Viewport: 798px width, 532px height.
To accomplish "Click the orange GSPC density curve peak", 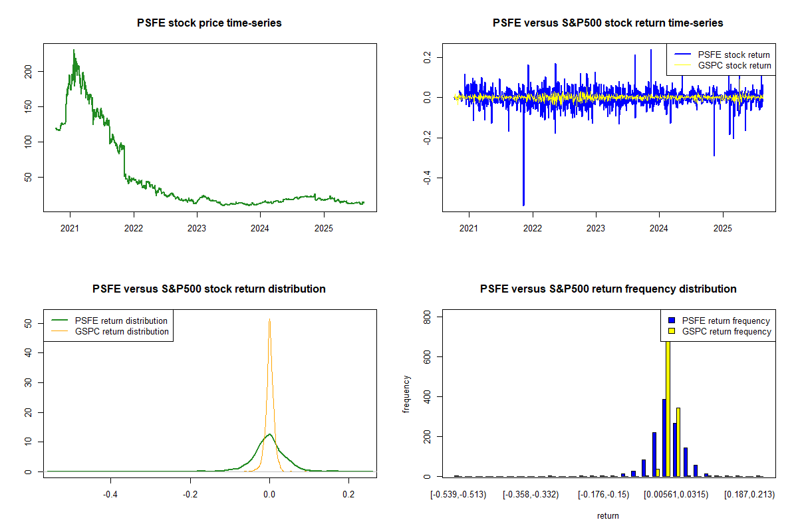I will [269, 321].
